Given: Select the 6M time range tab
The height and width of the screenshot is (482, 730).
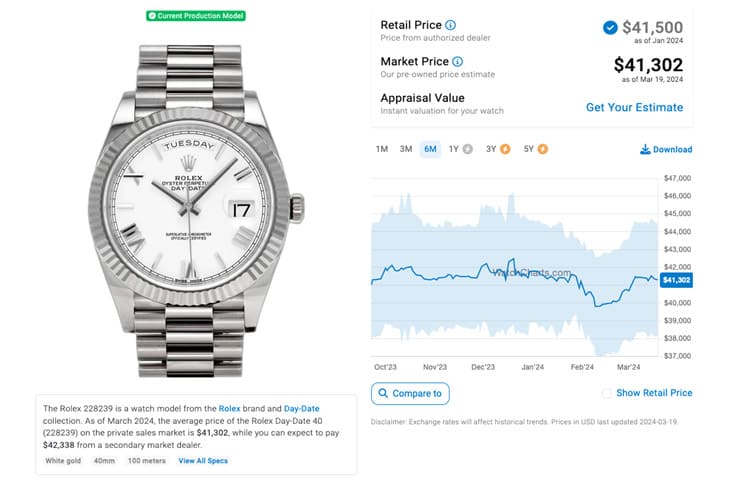Looking at the screenshot, I should pyautogui.click(x=430, y=149).
